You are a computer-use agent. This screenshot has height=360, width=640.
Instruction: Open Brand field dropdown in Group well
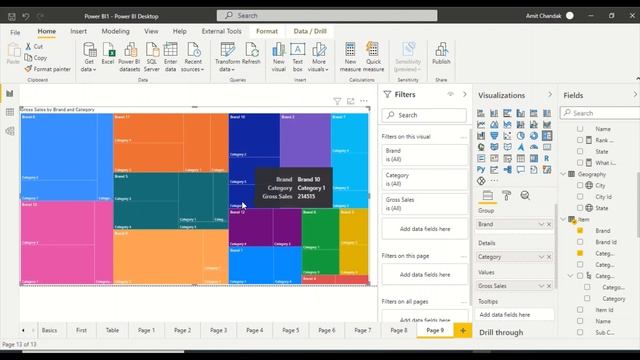[x=541, y=224]
